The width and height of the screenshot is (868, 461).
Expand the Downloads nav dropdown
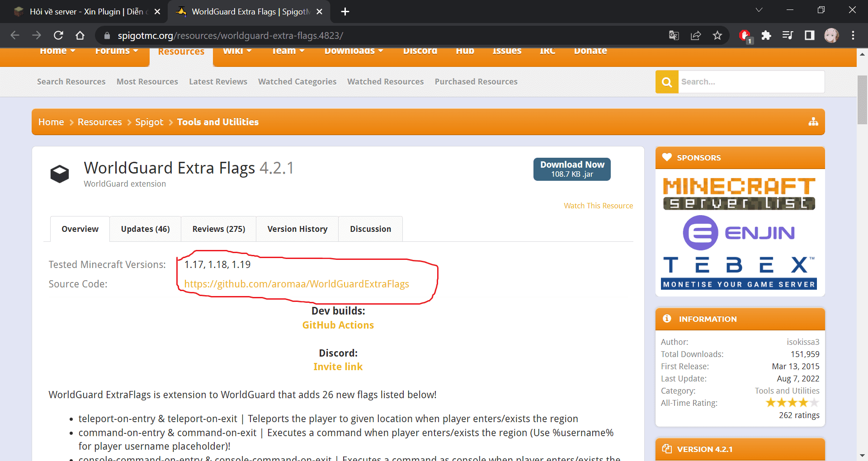(x=354, y=51)
